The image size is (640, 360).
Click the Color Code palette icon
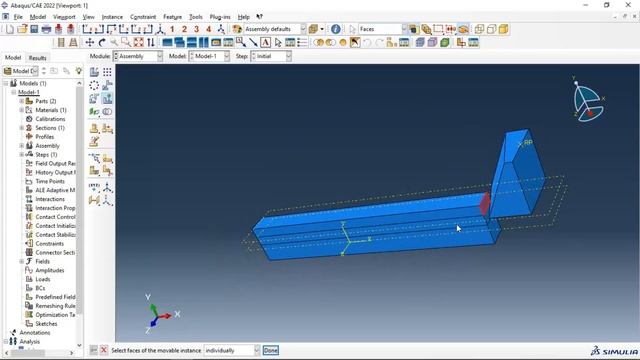tap(237, 29)
